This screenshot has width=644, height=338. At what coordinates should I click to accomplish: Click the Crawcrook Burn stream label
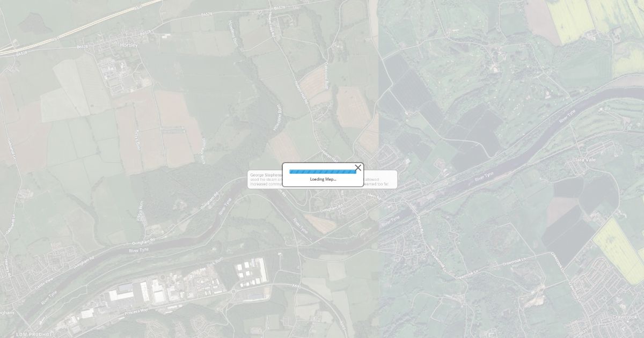tap(326, 74)
